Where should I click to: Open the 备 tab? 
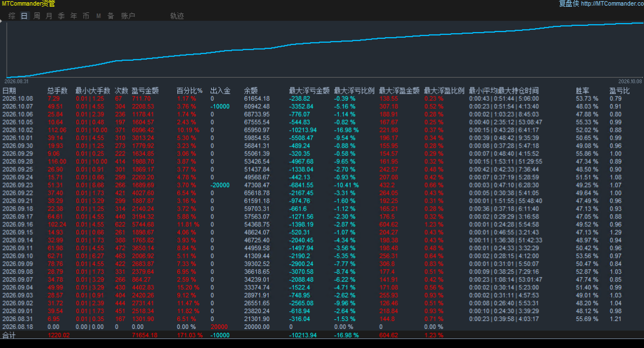click(110, 16)
